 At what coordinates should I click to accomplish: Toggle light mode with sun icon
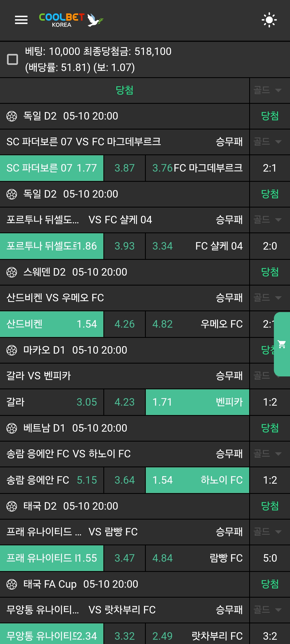pyautogui.click(x=269, y=20)
